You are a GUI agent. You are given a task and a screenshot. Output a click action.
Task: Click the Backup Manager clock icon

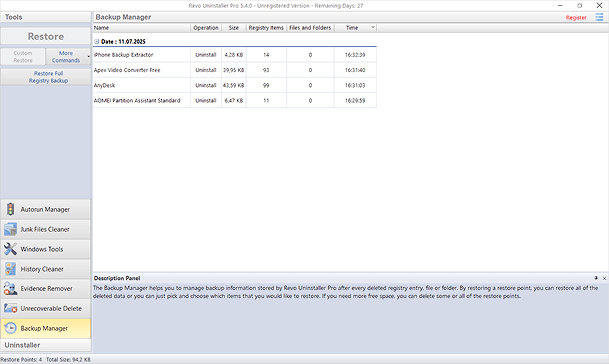[10, 328]
